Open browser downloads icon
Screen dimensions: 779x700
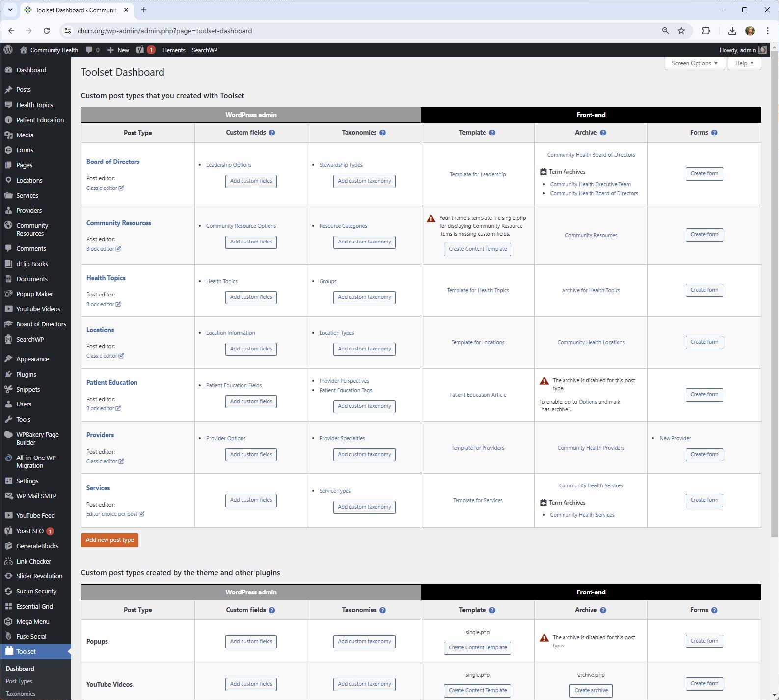pos(732,31)
